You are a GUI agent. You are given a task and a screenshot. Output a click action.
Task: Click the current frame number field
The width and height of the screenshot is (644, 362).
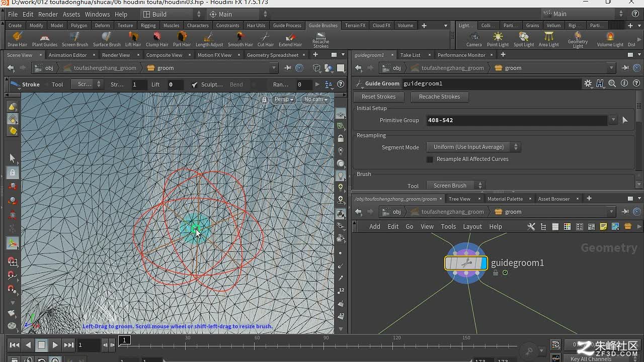point(88,345)
